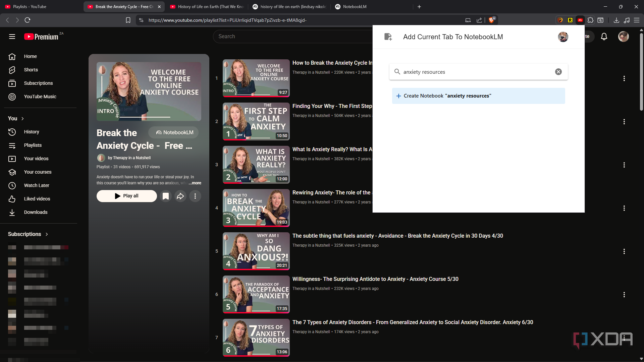
Task: Switch to the NotebookLM browser tab
Action: pyautogui.click(x=372, y=7)
